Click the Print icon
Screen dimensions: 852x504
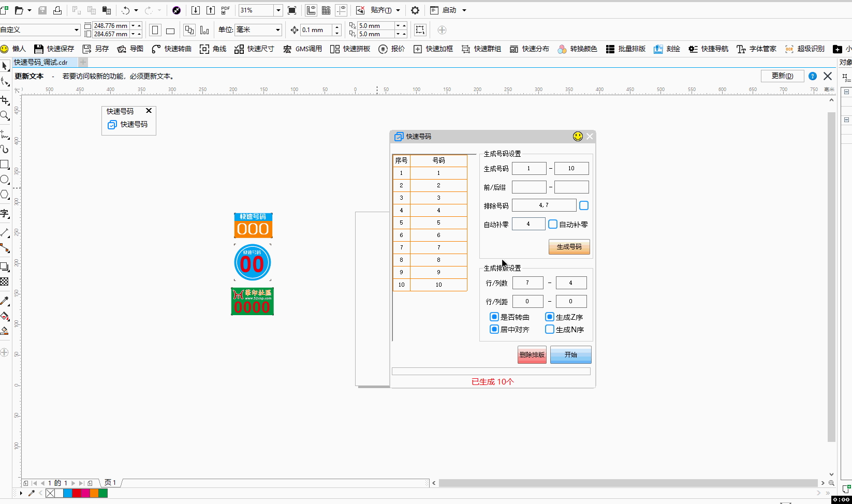pyautogui.click(x=57, y=10)
